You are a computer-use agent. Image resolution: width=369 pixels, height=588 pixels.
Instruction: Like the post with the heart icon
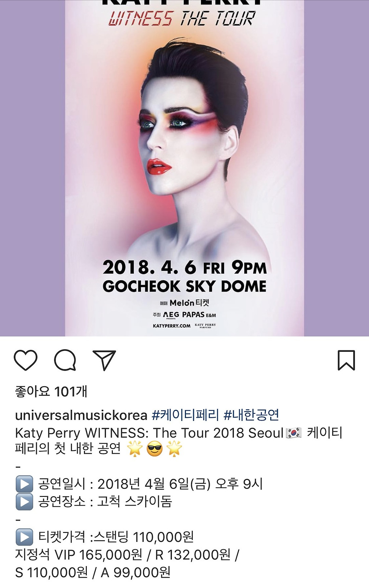pos(26,360)
